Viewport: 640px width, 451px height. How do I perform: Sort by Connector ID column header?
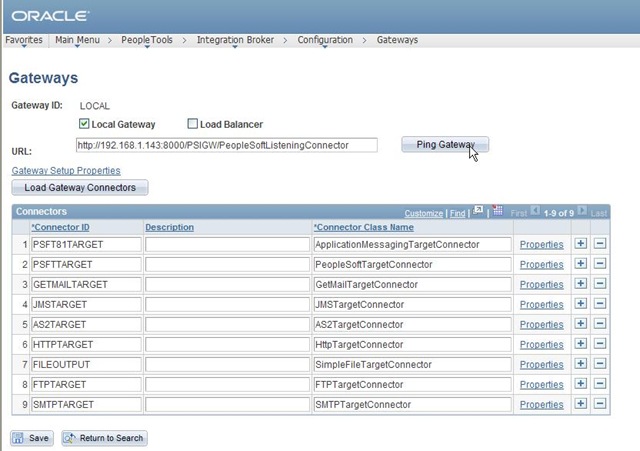pyautogui.click(x=60, y=227)
